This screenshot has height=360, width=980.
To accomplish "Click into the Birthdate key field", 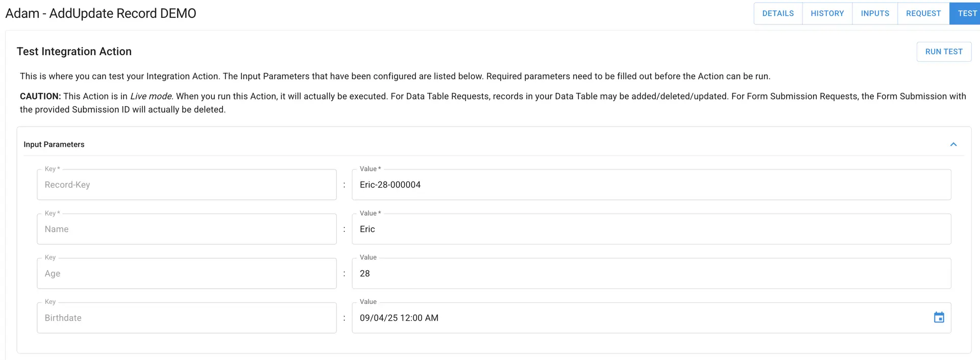I will 186,317.
